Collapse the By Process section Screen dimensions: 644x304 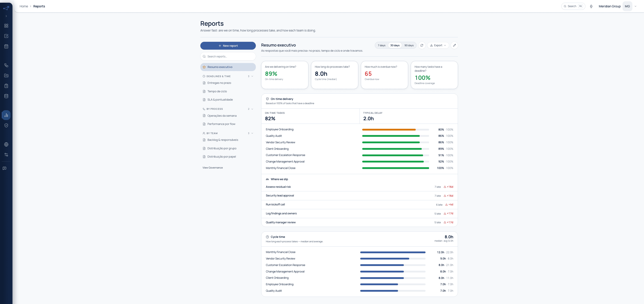228,109
